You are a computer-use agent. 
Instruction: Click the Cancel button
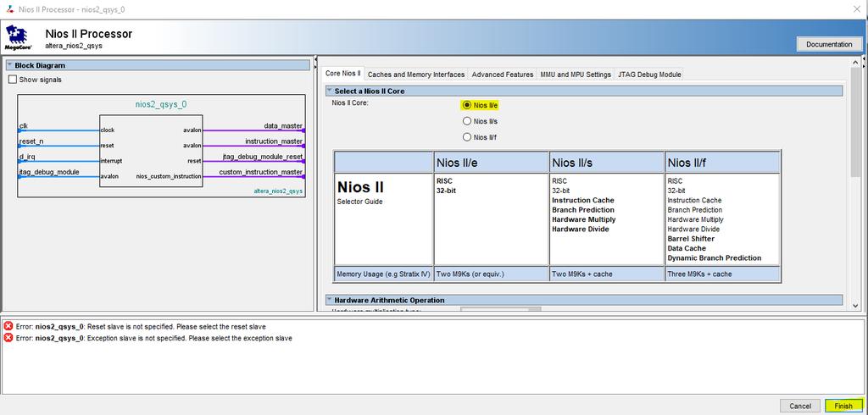tap(800, 406)
